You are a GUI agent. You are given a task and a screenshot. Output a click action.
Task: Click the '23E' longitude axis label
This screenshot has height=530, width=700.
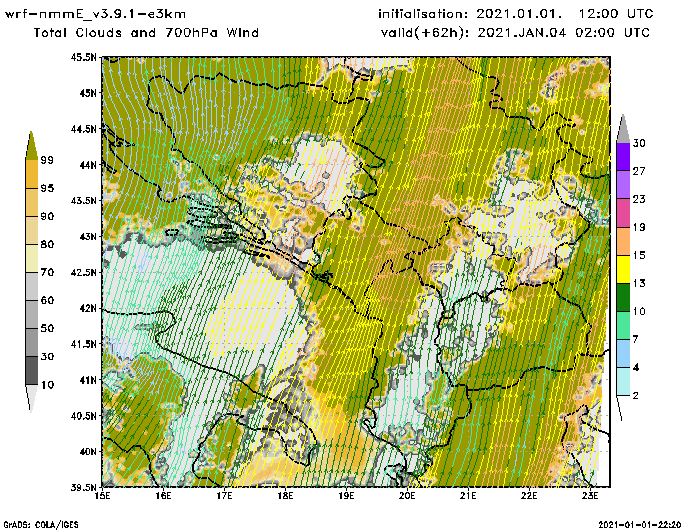click(590, 496)
